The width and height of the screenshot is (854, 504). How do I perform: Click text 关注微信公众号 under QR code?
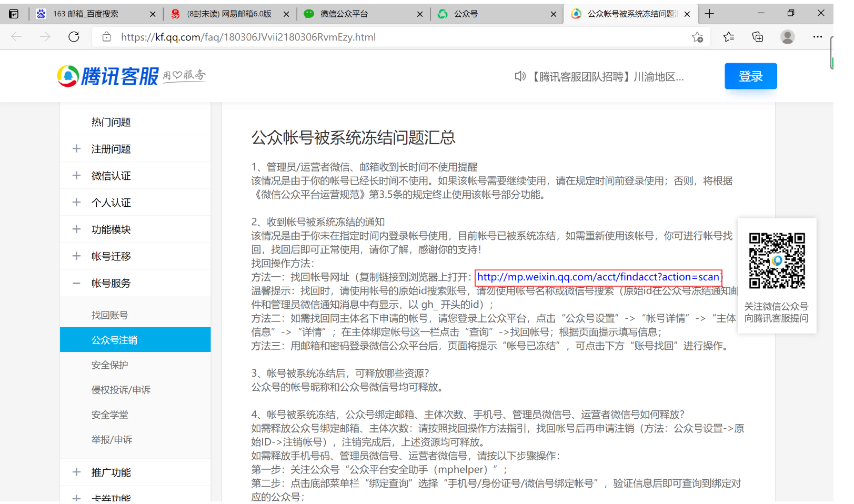click(x=776, y=306)
